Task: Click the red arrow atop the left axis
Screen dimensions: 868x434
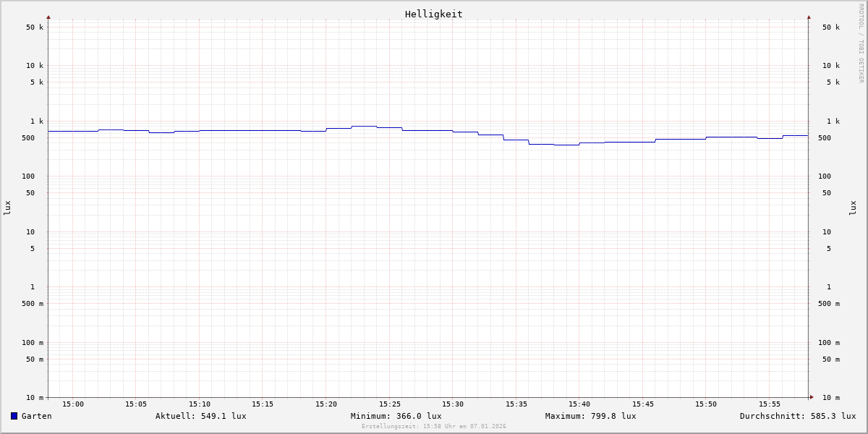Action: pos(48,17)
